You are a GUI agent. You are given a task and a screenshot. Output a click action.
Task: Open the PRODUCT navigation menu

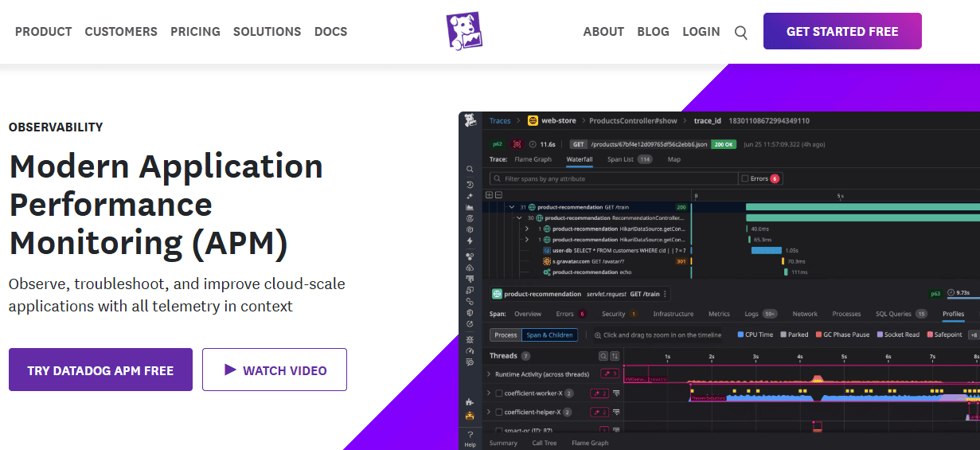44,32
